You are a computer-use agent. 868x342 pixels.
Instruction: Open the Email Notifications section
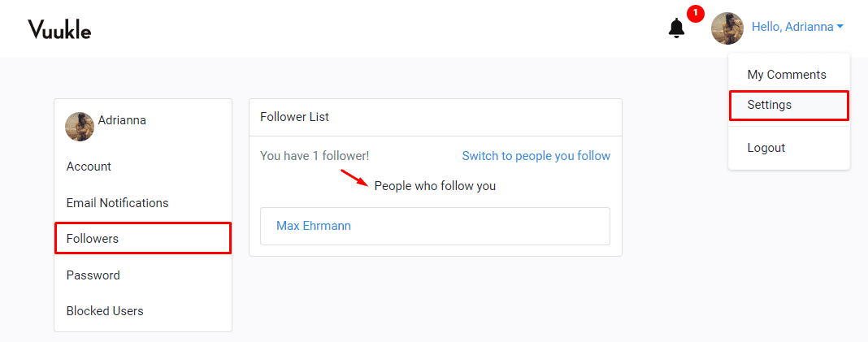tap(117, 203)
